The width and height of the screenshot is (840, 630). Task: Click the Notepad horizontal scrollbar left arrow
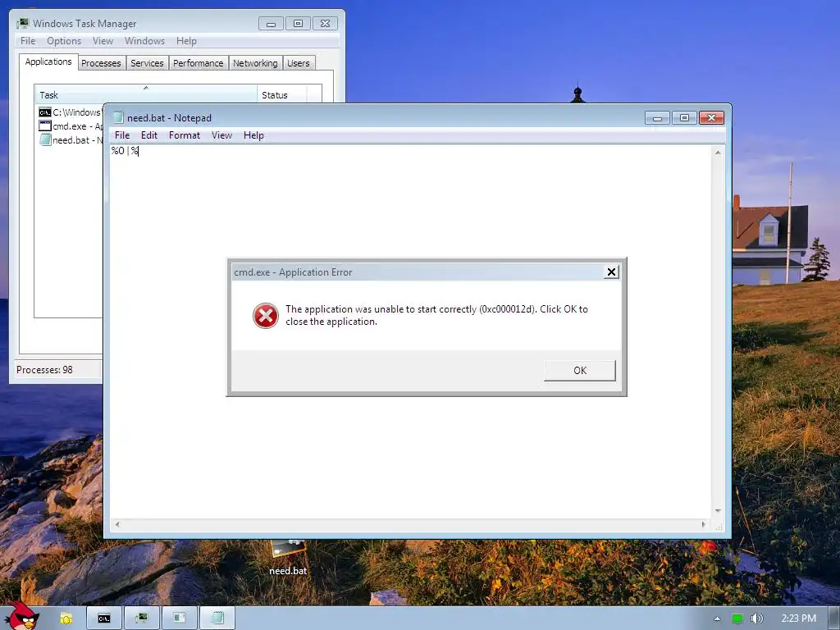117,524
